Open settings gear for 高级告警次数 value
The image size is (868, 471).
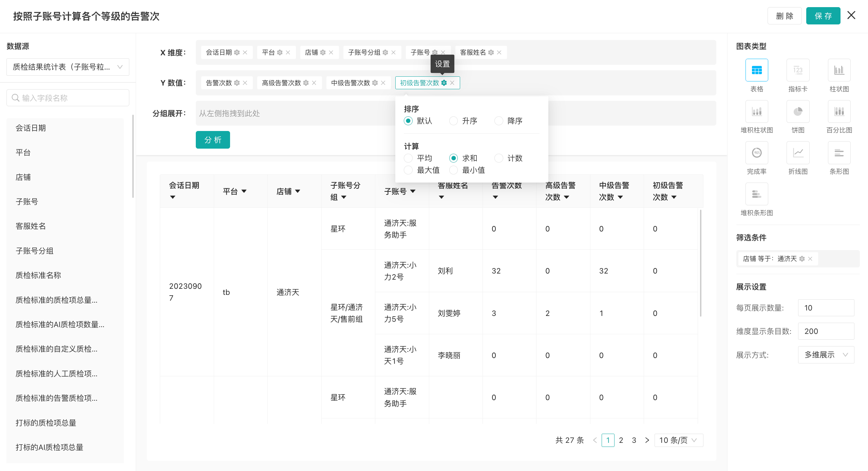pyautogui.click(x=306, y=83)
